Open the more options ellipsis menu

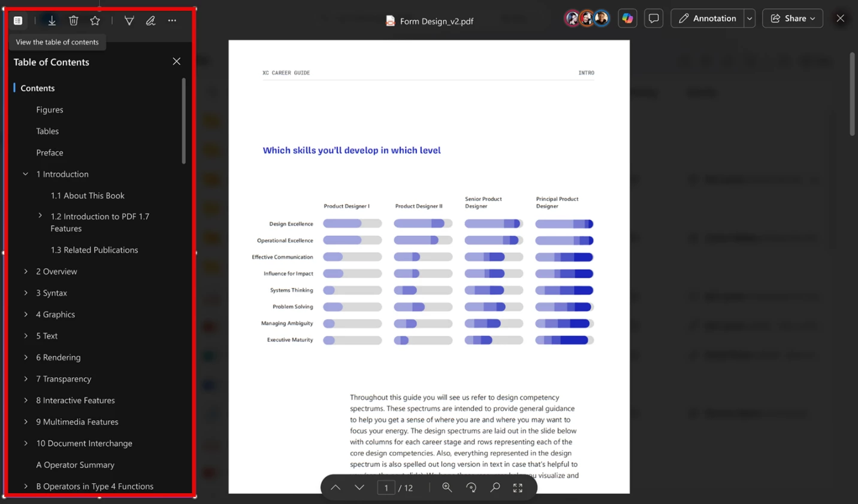(172, 21)
